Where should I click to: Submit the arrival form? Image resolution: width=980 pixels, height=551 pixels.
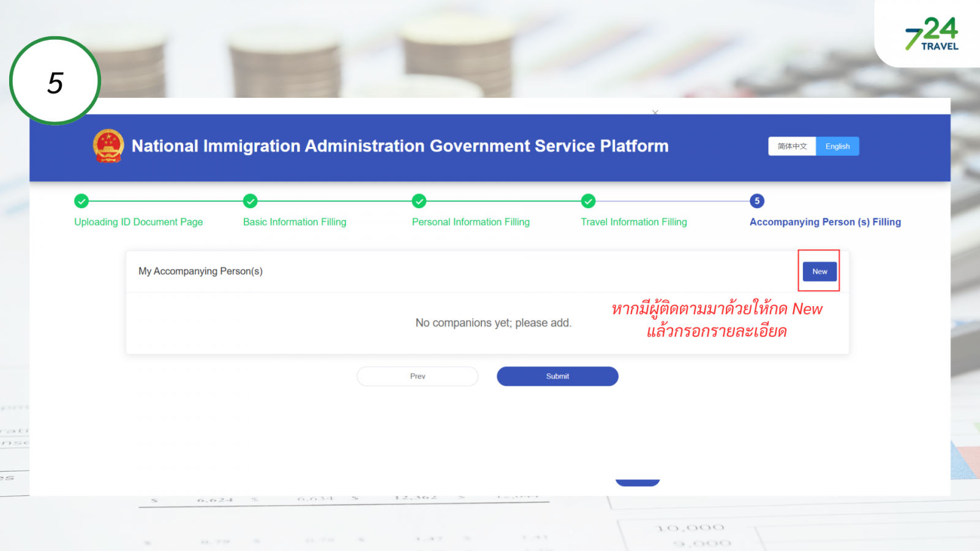pyautogui.click(x=557, y=377)
